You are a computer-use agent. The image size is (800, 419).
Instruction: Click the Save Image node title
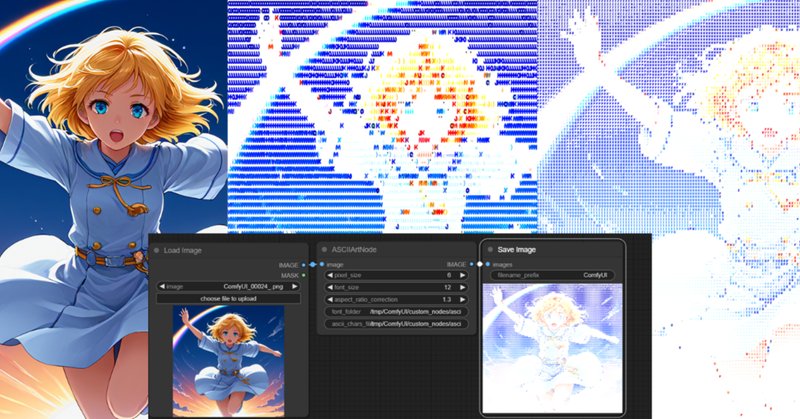click(516, 250)
